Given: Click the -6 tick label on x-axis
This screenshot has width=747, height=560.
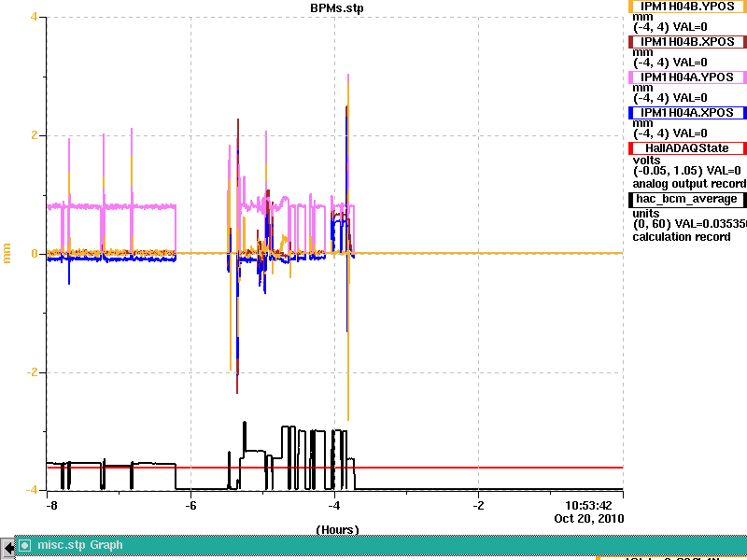Looking at the screenshot, I should click(190, 505).
